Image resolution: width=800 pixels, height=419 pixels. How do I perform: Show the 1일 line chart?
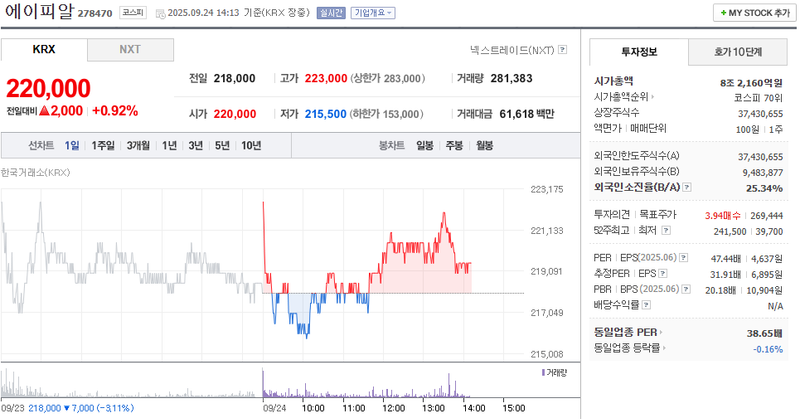72,145
